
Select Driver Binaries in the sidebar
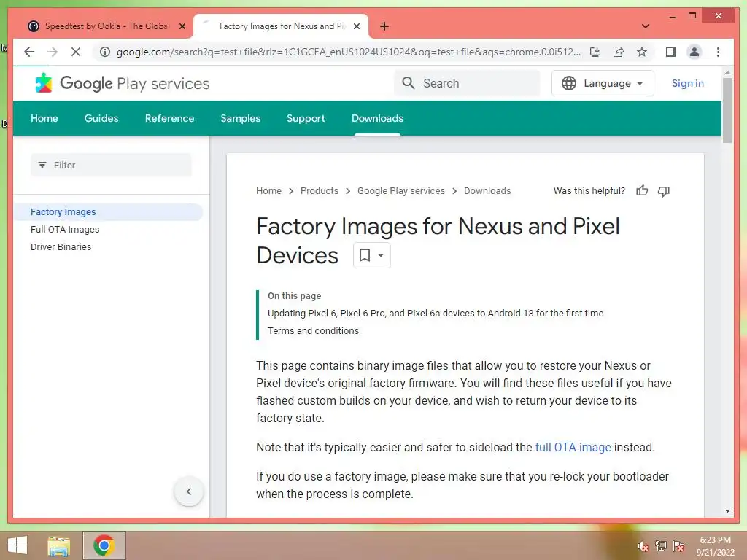click(x=61, y=247)
